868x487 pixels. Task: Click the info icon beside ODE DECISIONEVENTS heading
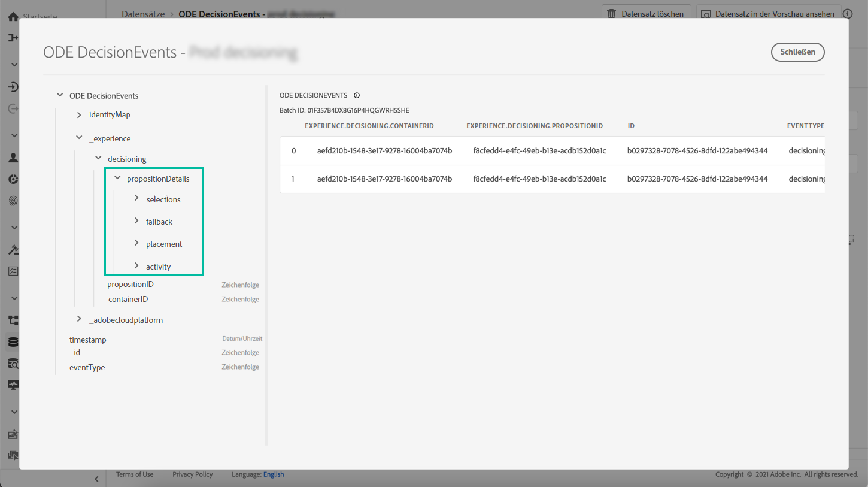click(x=357, y=95)
